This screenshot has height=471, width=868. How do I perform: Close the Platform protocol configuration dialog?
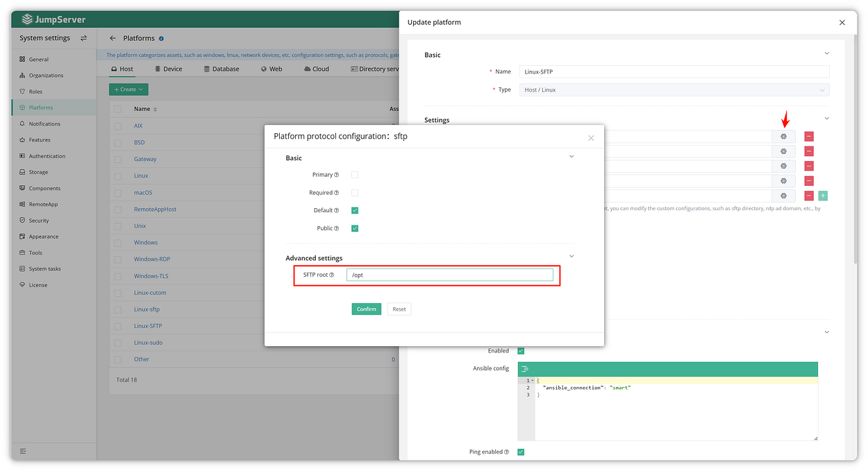pos(591,138)
